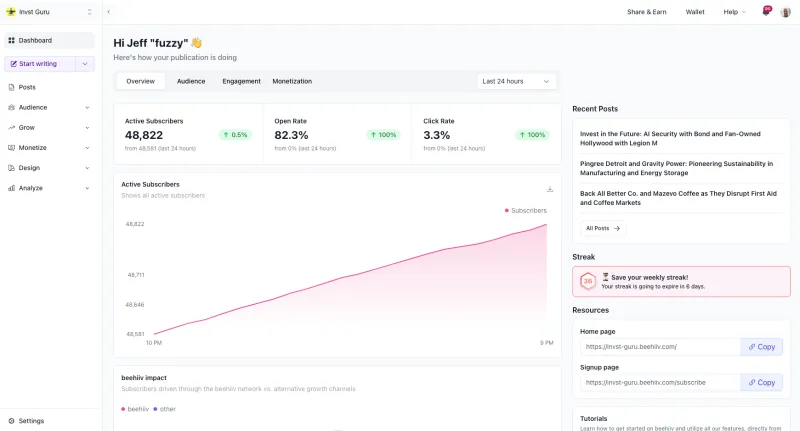
Task: Click the beehiiv impact heading
Action: coord(144,378)
